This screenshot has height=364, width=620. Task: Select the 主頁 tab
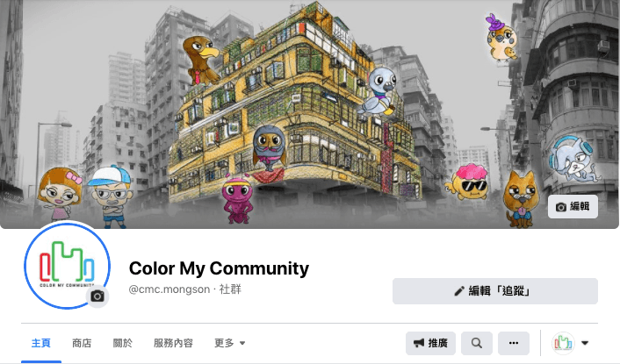click(41, 343)
